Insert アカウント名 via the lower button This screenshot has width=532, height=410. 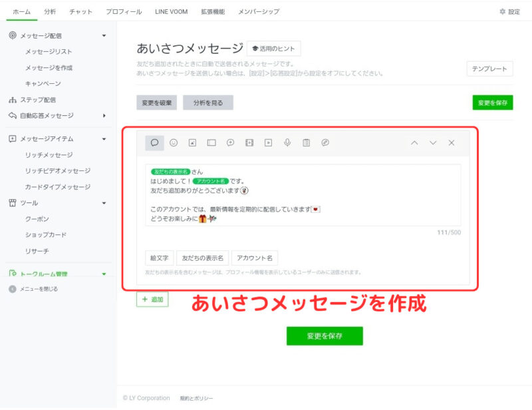pyautogui.click(x=255, y=258)
